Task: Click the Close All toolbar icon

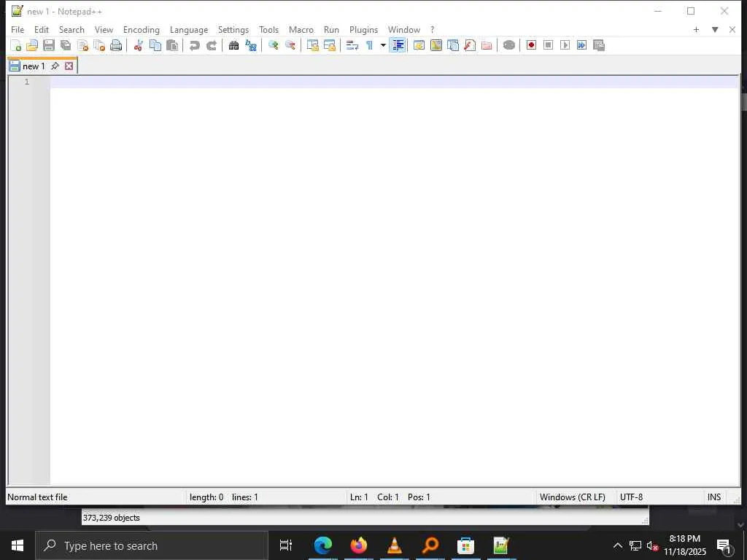Action: coord(99,45)
